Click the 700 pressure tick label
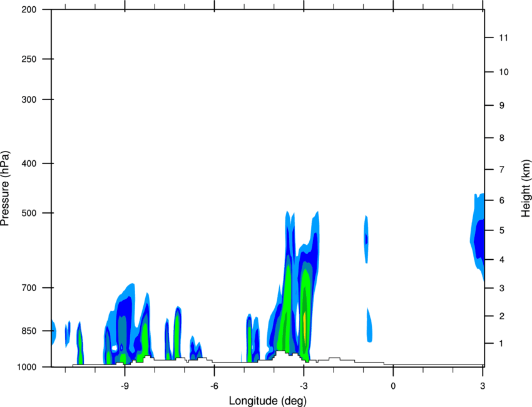This screenshot has width=532, height=407. (x=29, y=287)
